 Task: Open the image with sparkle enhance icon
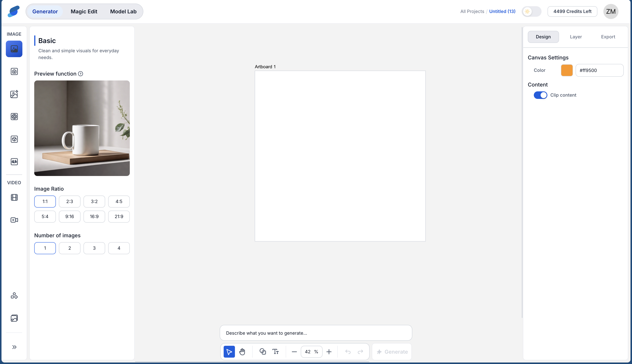14,94
